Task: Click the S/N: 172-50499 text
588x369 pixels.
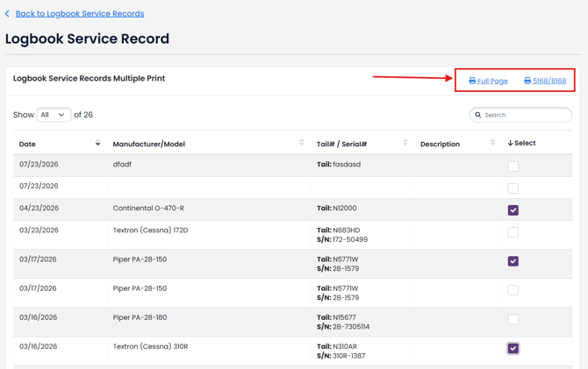Action: 342,239
